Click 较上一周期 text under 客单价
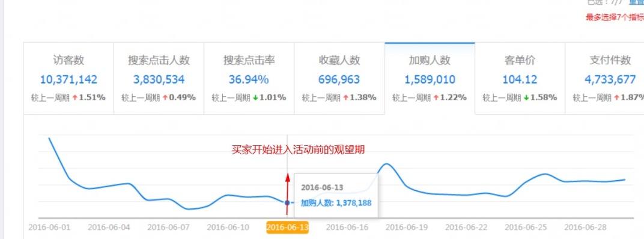Viewport: 644px width, 239px height. pos(502,98)
